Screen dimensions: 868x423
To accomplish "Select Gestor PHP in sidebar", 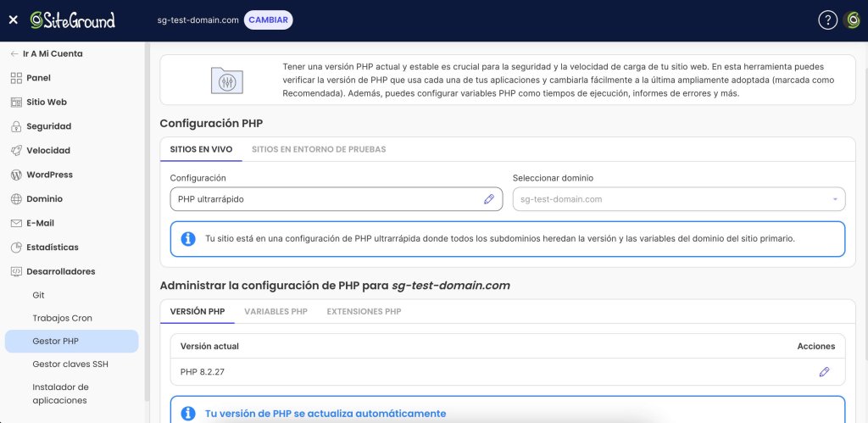I will [x=72, y=342].
